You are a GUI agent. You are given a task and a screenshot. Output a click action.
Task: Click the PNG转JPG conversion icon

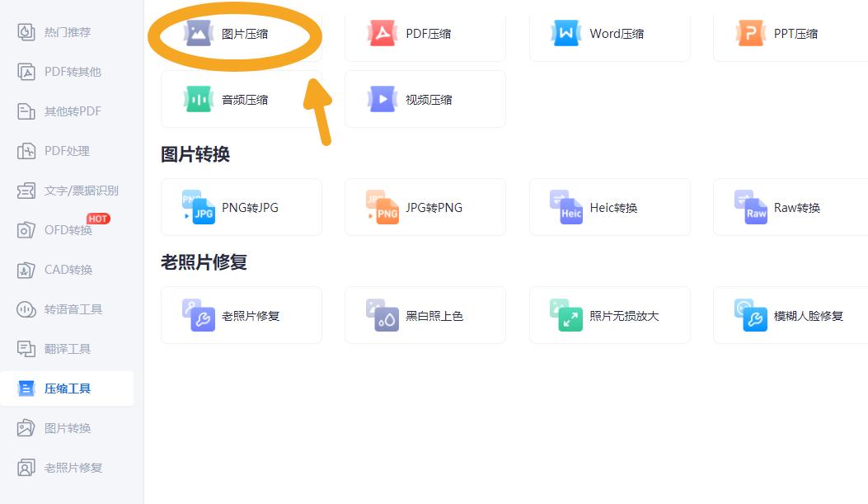(x=198, y=208)
